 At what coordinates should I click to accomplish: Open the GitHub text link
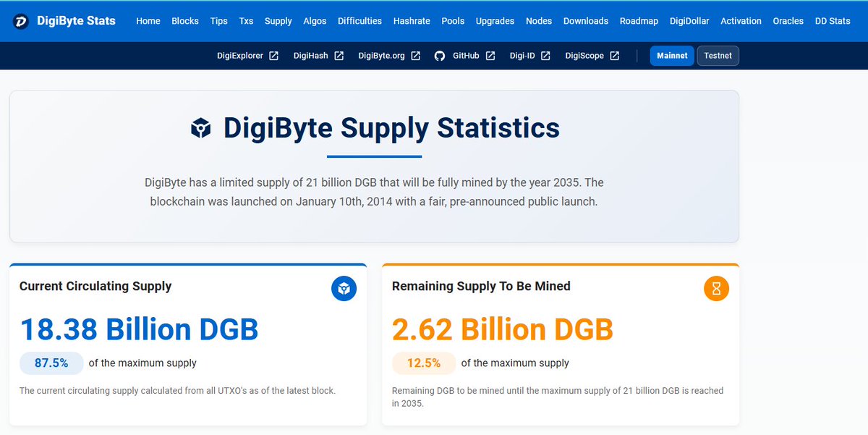(466, 56)
